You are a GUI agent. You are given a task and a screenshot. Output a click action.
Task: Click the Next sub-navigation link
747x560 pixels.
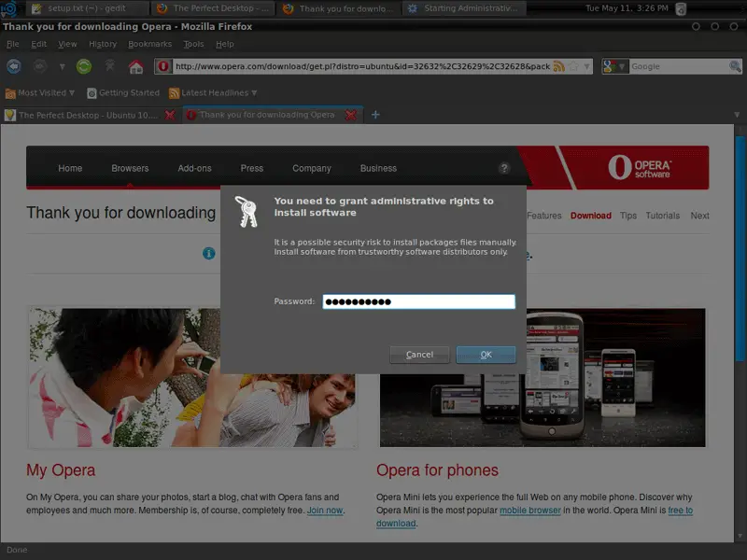coord(699,216)
